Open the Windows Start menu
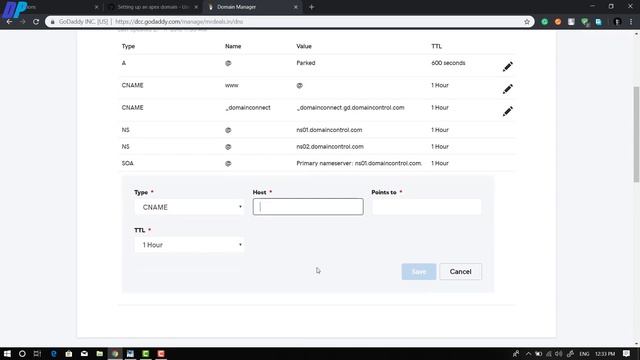This screenshot has height=360, width=640. [x=7, y=353]
